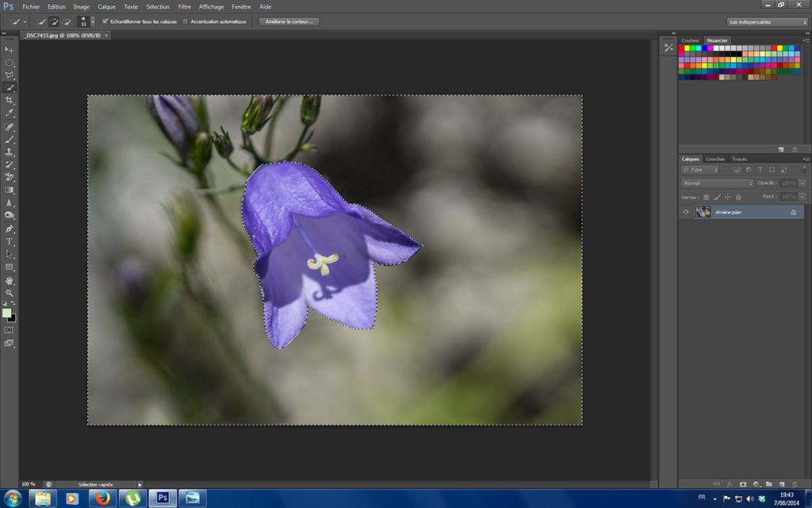Viewport: 812px width, 508px height.
Task: Filter layers by pixel layers
Action: tap(737, 170)
